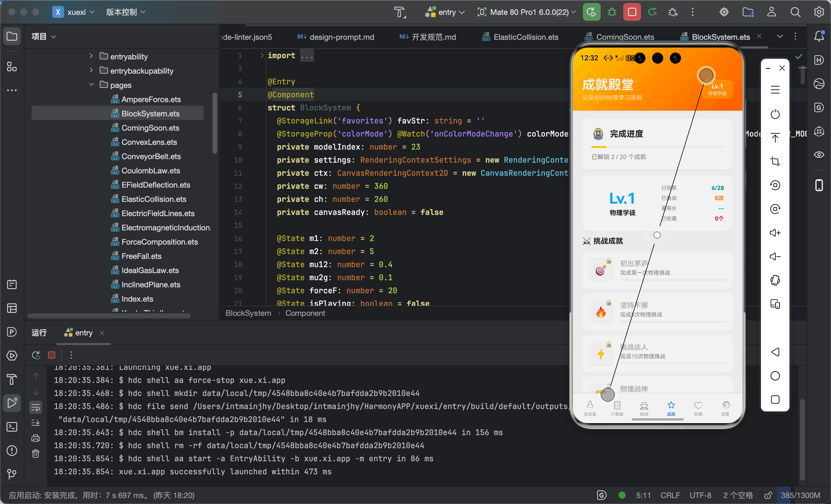Open the Project tool window folder icon
The height and width of the screenshot is (504, 831).
[x=12, y=36]
